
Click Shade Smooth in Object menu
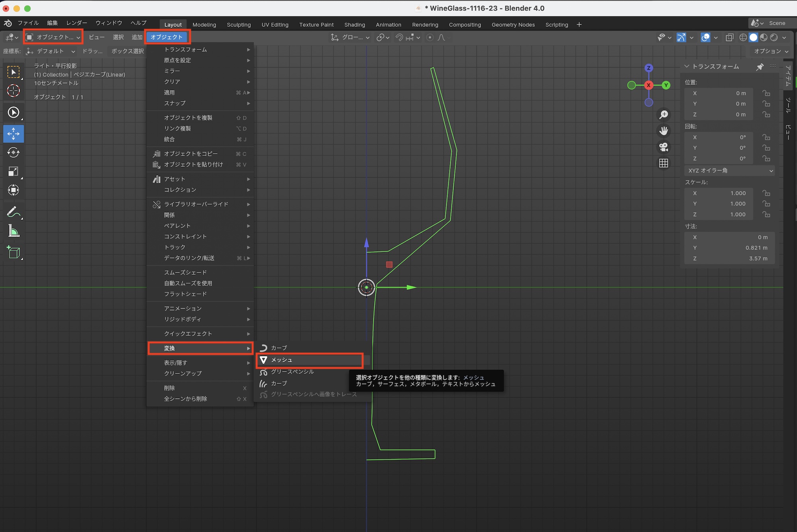click(185, 272)
